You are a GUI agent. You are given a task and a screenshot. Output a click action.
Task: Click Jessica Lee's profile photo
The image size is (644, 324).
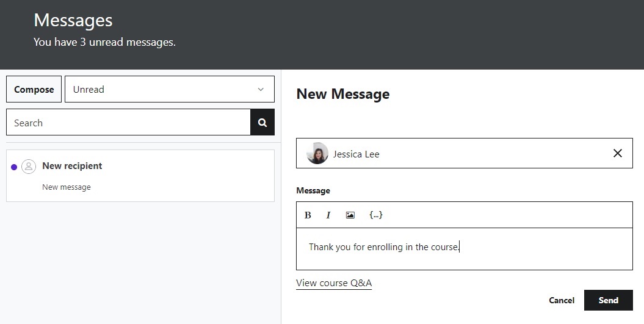coord(317,154)
